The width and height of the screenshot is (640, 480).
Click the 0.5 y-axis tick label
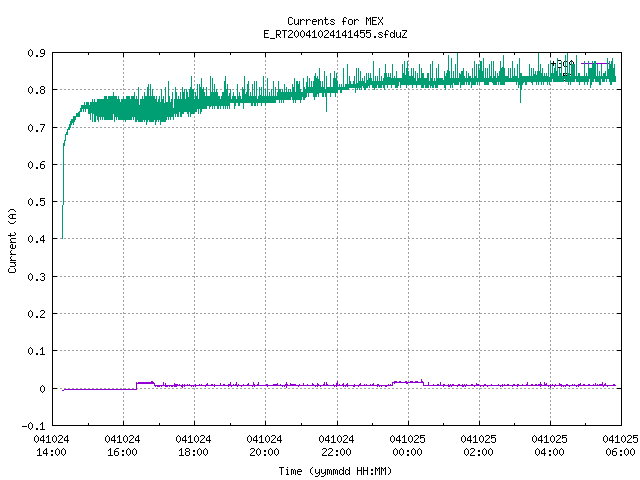(x=36, y=202)
